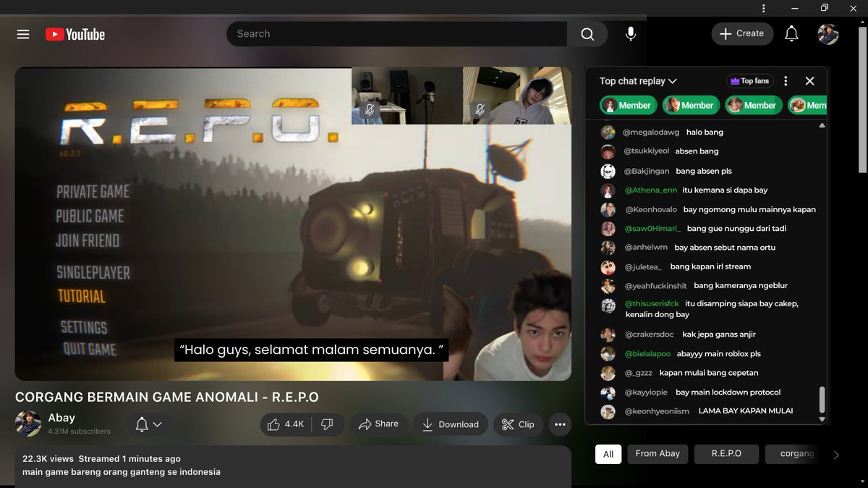This screenshot has height=488, width=868.
Task: Open @saw0Himari_'s avatar in chat
Action: click(608, 229)
